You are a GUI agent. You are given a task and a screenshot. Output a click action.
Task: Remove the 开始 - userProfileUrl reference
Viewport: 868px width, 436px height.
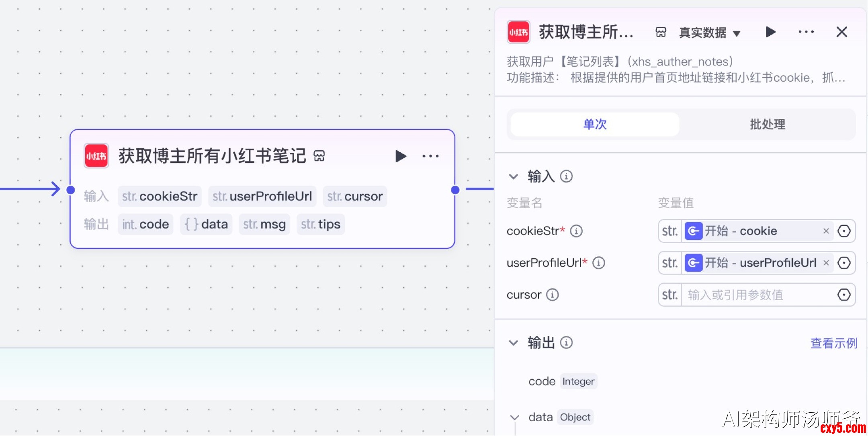pyautogui.click(x=826, y=263)
